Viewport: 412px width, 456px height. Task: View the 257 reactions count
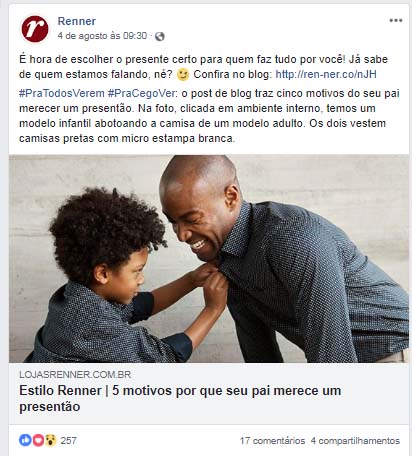68,441
